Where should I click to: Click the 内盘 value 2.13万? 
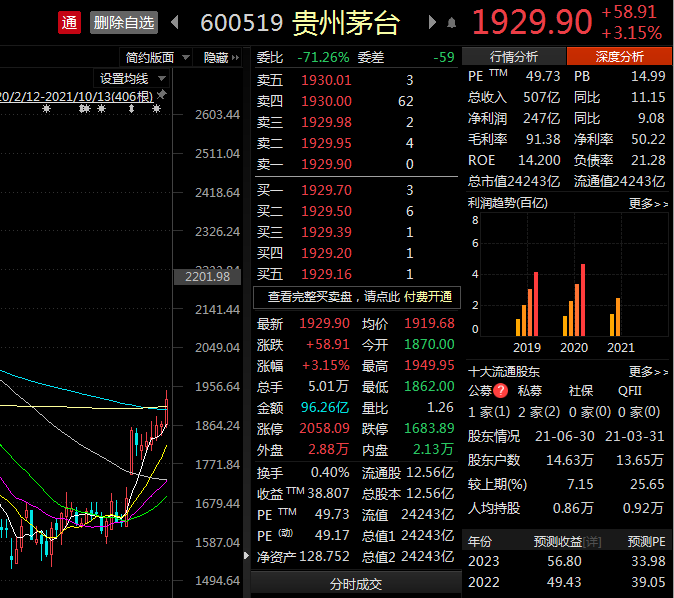(x=433, y=449)
